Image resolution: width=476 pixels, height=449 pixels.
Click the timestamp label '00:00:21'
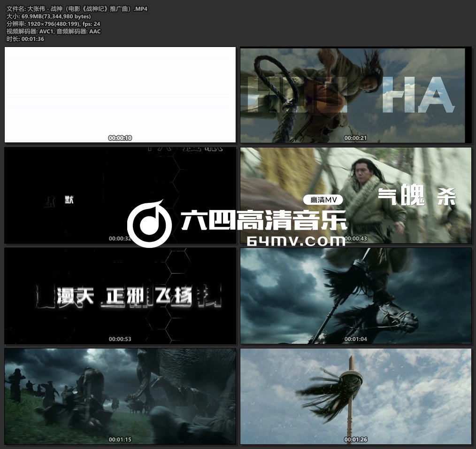355,138
